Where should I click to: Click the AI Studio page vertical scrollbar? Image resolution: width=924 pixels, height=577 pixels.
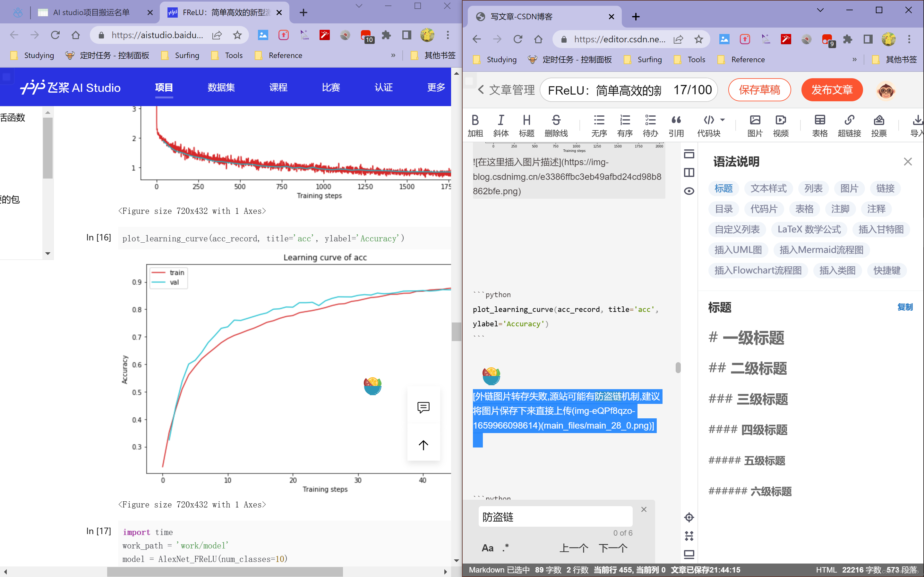tap(456, 331)
